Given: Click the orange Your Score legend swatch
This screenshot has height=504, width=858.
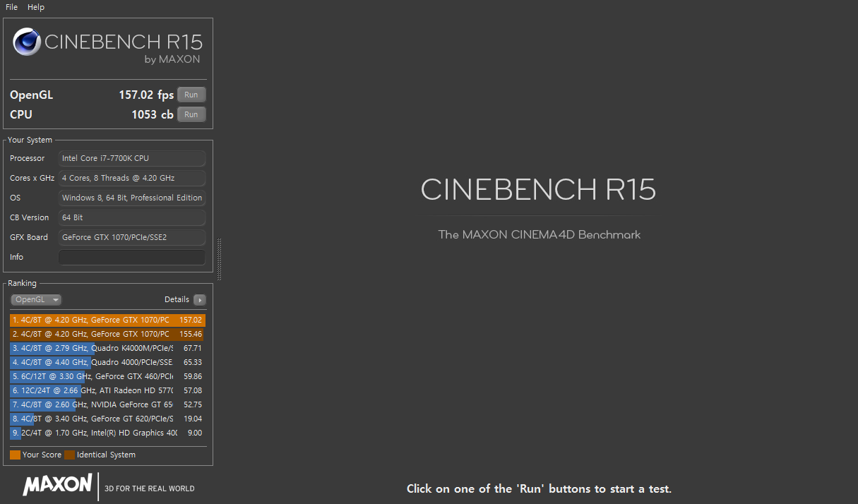Looking at the screenshot, I should tap(15, 455).
